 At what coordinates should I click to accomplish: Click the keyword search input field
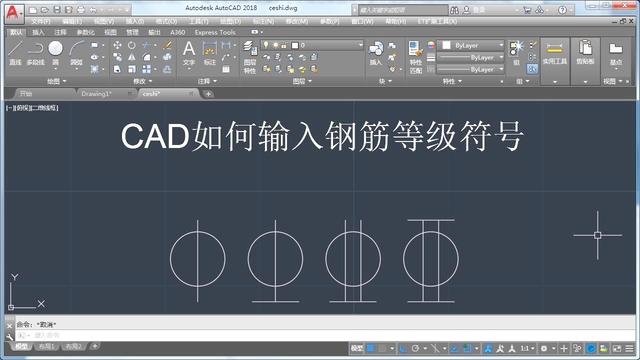tap(402, 10)
